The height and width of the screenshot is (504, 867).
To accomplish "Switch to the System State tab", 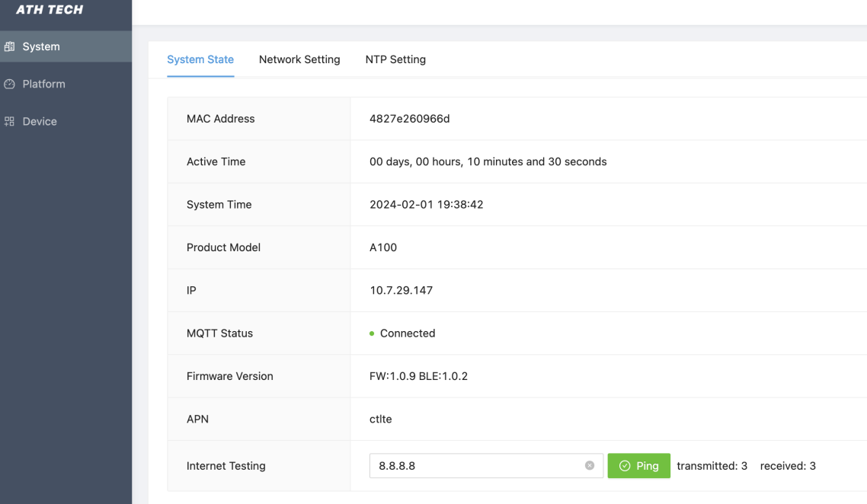I will point(200,59).
